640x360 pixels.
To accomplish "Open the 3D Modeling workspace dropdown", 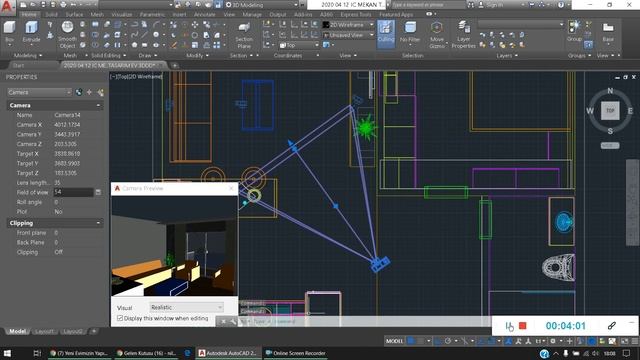I will point(261,4).
